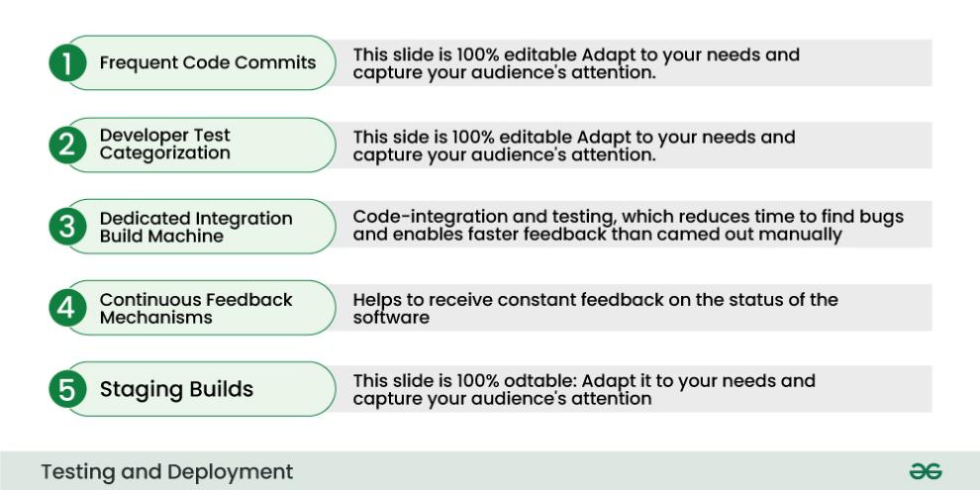Click the green number 2 circle
Screen dimensions: 980x490
click(x=67, y=145)
